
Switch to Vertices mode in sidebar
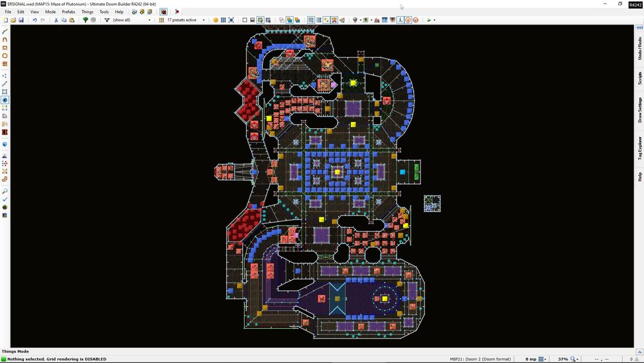pos(5,76)
